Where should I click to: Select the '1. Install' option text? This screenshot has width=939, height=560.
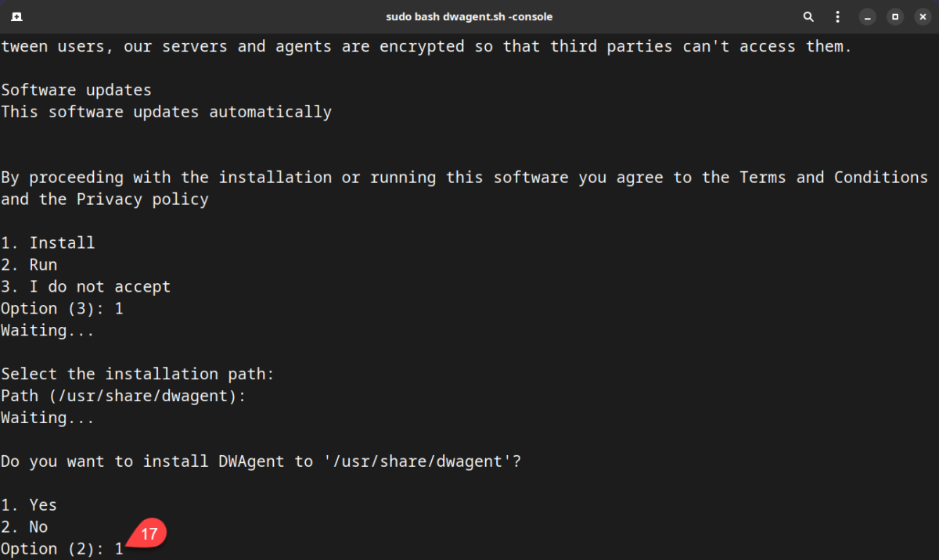coord(48,242)
